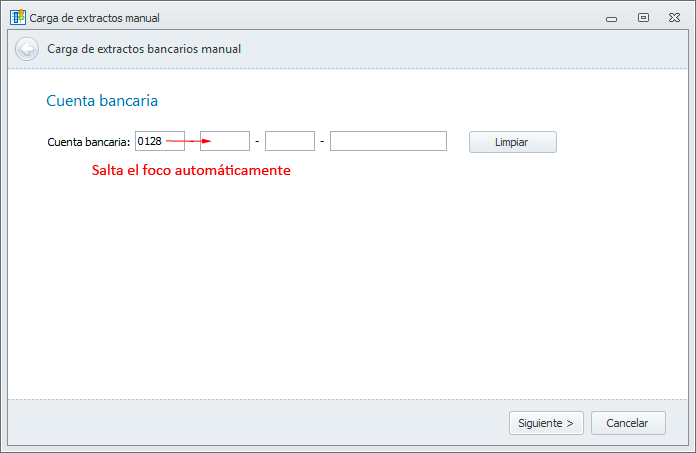Click header text 'Carga de extractos bancarios manual'

click(x=144, y=48)
